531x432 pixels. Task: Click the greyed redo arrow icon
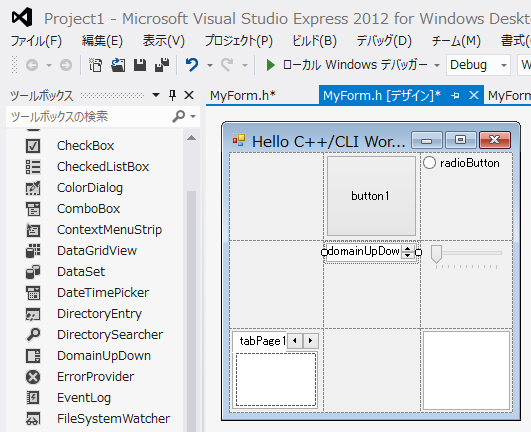pos(227,65)
